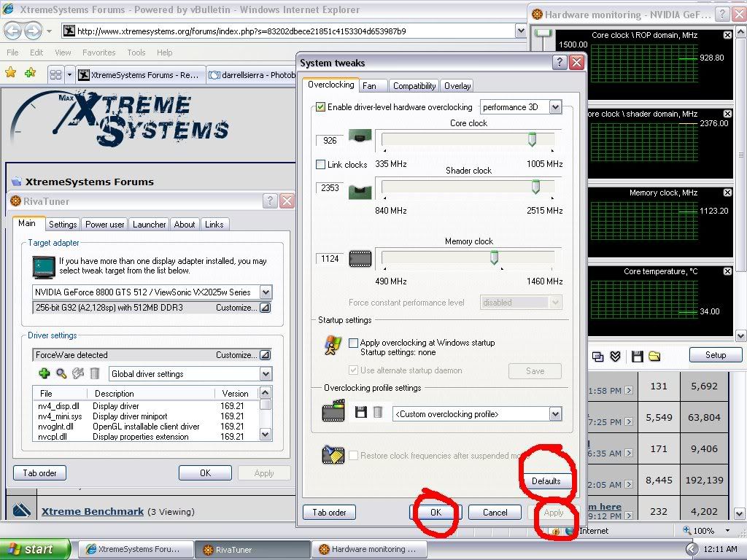
Task: Click the Favorites star icon in Internet Explorer
Action: pos(10,73)
